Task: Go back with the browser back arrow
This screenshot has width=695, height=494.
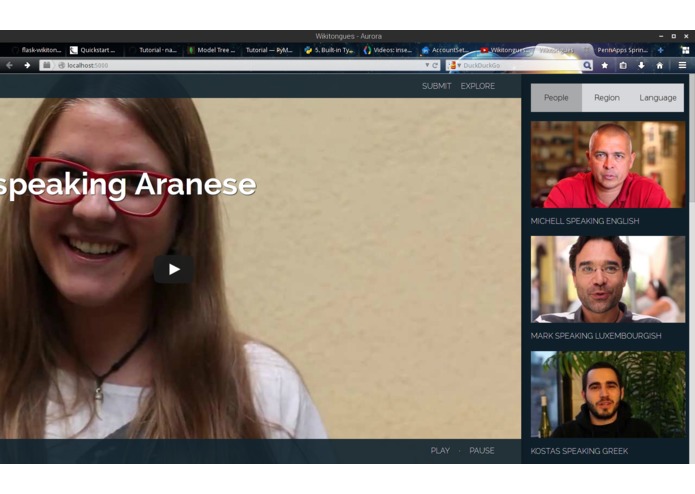Action: tap(9, 66)
